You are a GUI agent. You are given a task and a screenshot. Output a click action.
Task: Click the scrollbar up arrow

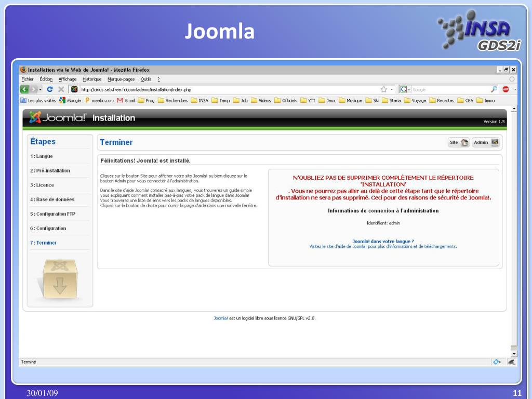point(514,109)
